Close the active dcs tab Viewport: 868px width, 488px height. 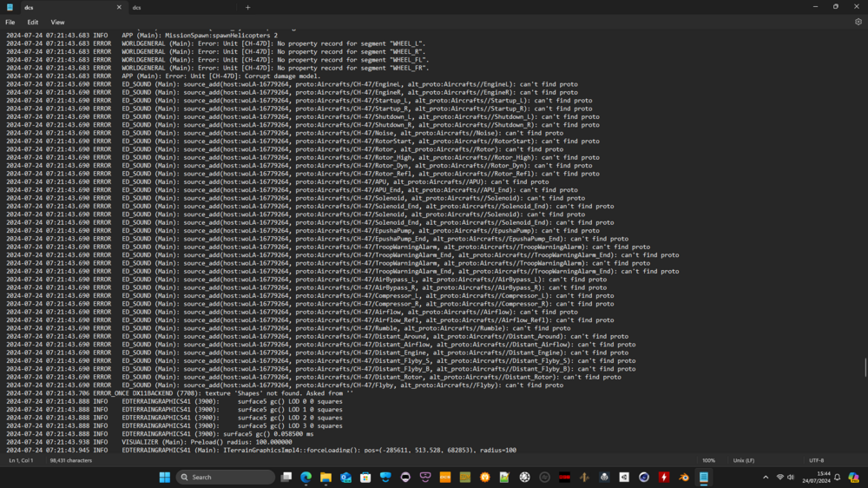(119, 8)
